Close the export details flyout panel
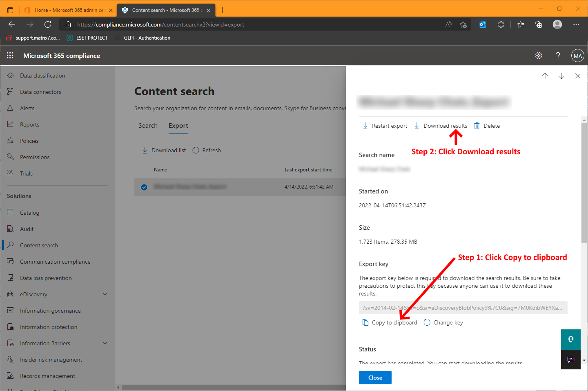This screenshot has height=391, width=588. (x=578, y=76)
